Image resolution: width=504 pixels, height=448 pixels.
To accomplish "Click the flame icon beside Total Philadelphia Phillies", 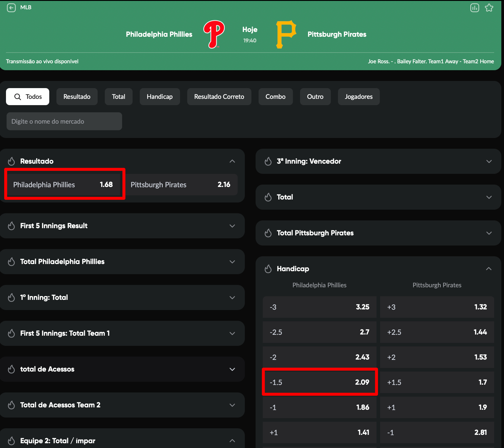I will pyautogui.click(x=11, y=262).
